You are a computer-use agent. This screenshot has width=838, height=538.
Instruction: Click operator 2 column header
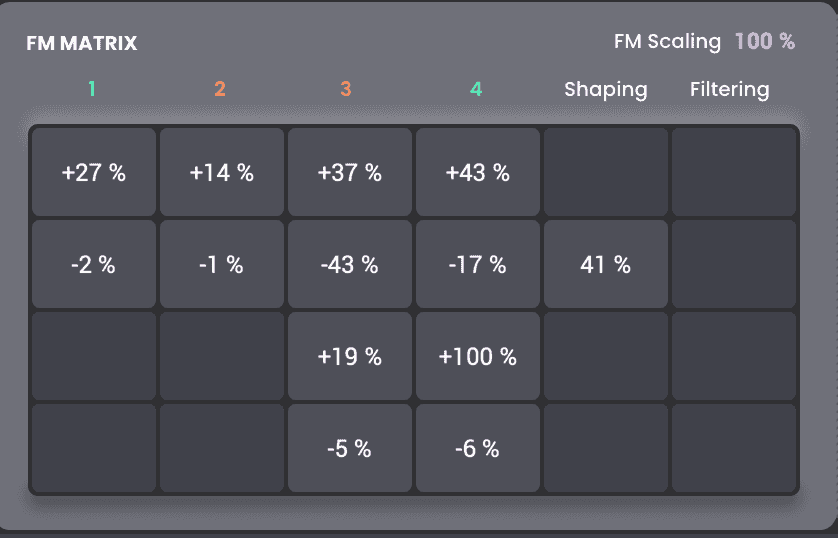click(x=220, y=89)
